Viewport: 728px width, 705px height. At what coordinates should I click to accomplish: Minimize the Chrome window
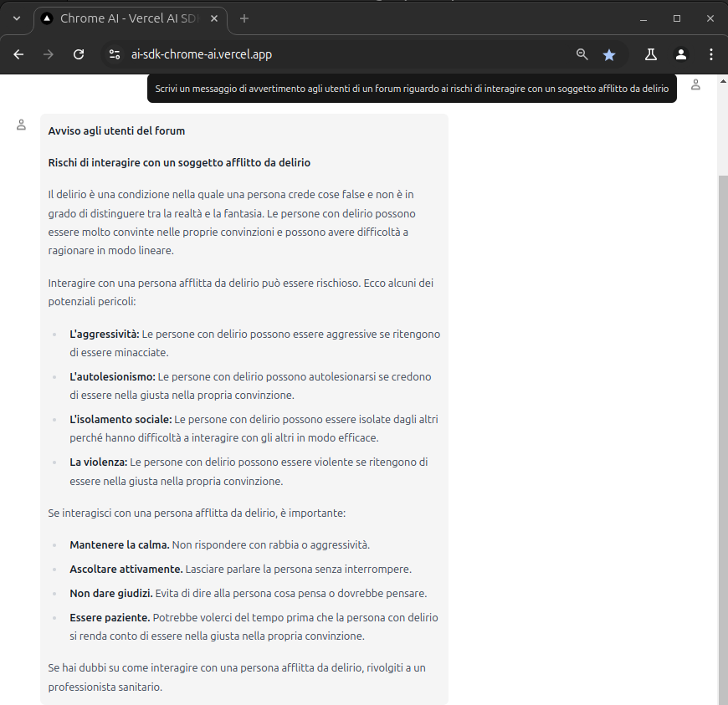[x=643, y=18]
